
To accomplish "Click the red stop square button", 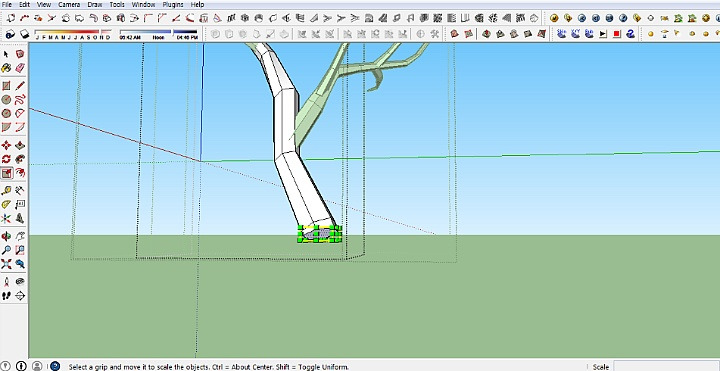I will tap(617, 34).
